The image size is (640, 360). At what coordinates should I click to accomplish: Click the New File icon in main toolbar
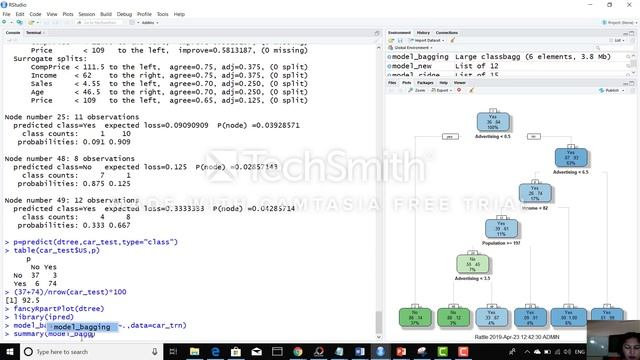point(5,22)
